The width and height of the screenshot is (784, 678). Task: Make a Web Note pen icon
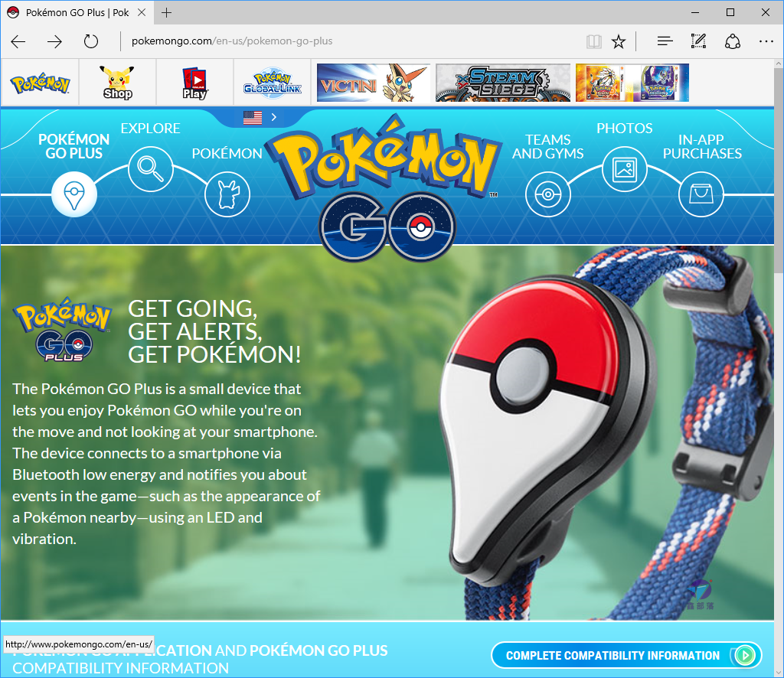[698, 41]
